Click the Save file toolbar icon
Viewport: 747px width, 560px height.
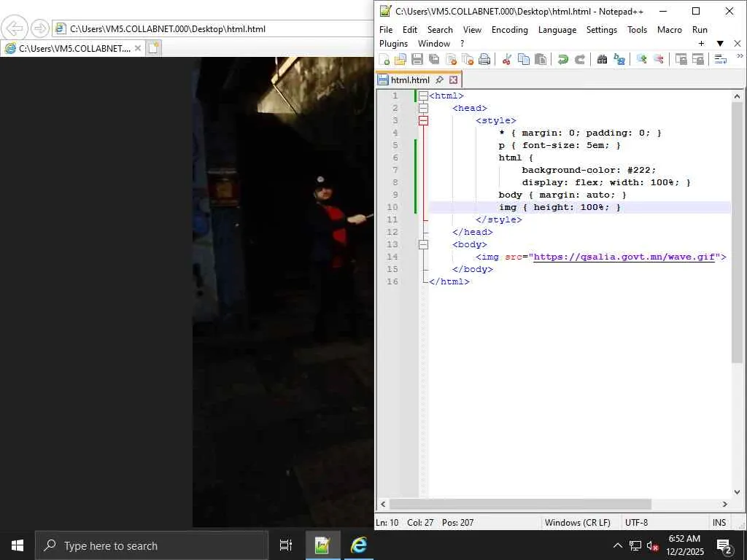pyautogui.click(x=417, y=60)
